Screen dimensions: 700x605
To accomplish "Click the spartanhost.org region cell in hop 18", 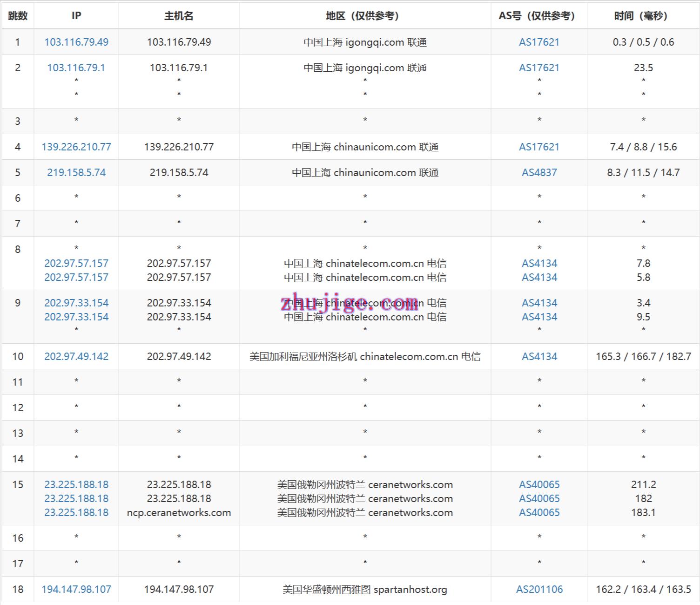I will [x=365, y=589].
